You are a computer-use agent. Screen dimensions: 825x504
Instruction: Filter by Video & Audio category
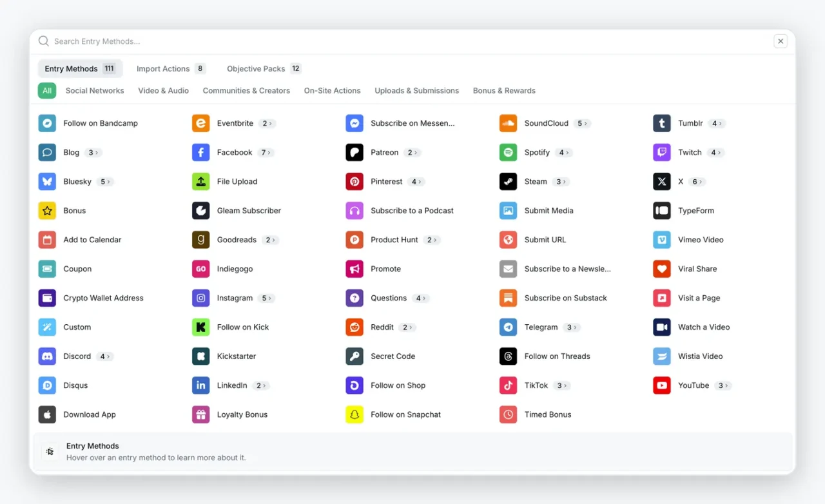point(163,91)
